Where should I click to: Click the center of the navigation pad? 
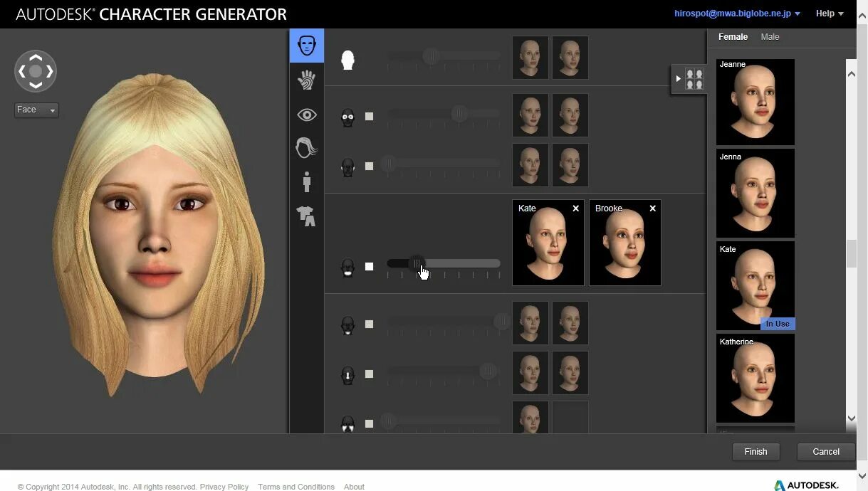pyautogui.click(x=36, y=71)
